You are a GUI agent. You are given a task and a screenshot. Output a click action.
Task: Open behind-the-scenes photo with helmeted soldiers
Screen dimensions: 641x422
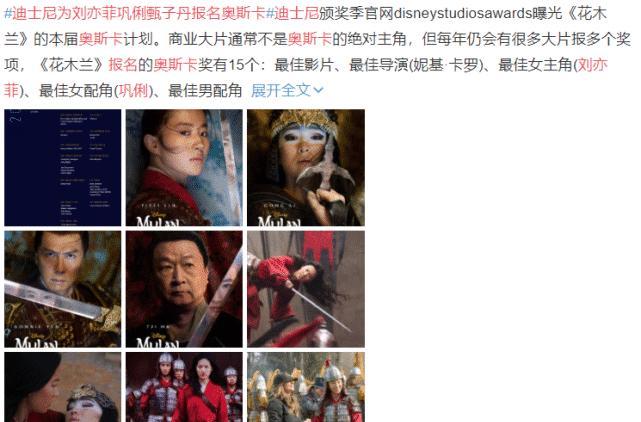(306, 387)
